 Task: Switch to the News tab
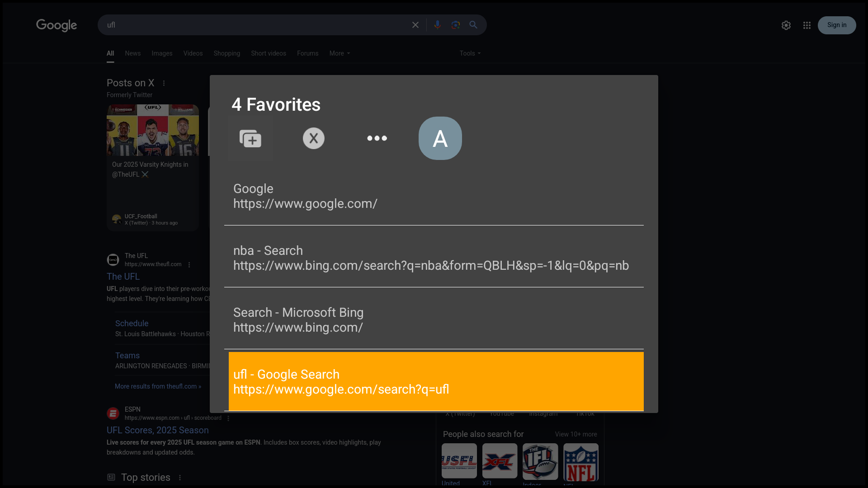[x=133, y=53]
